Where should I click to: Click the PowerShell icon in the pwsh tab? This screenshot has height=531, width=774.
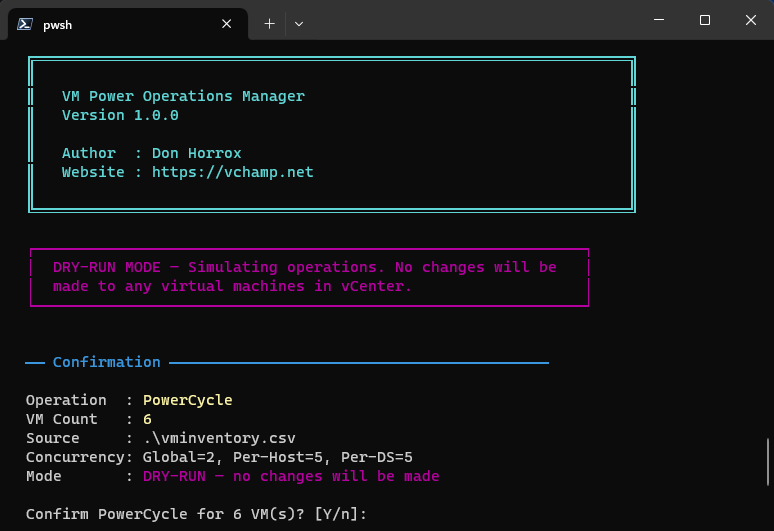pos(26,24)
